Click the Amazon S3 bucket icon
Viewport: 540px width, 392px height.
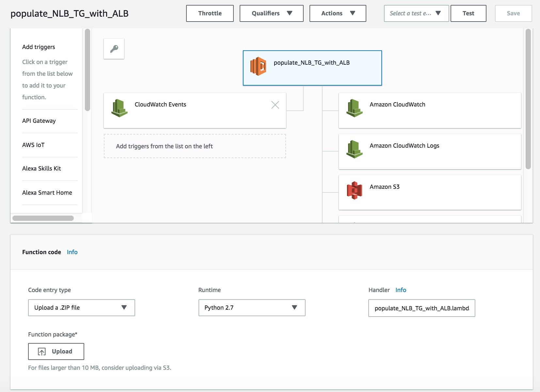(x=355, y=190)
